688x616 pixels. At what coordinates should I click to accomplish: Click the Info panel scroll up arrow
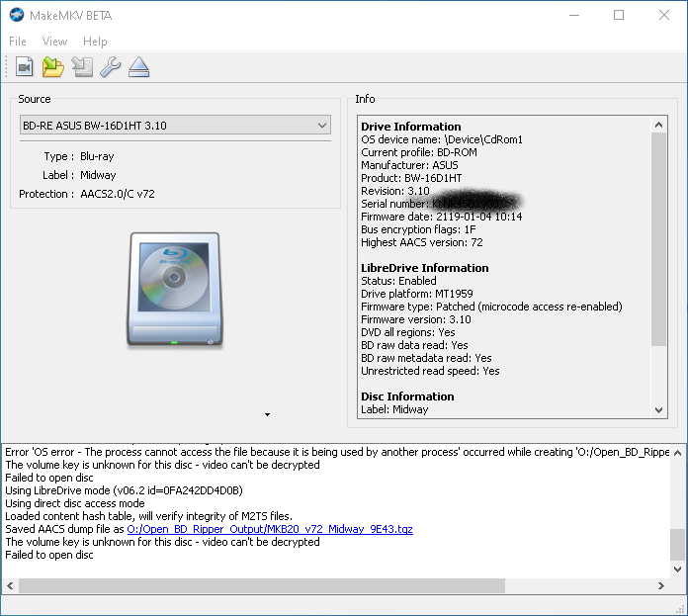pos(658,125)
